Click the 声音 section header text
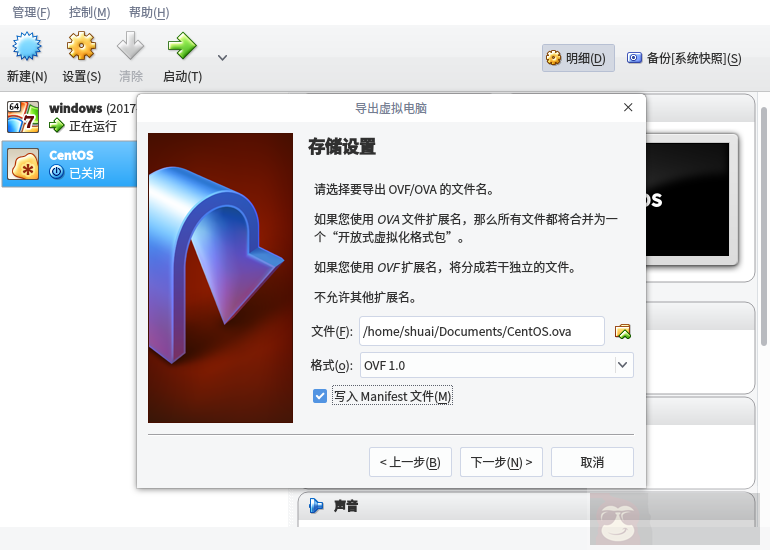The image size is (770, 550). click(x=346, y=505)
